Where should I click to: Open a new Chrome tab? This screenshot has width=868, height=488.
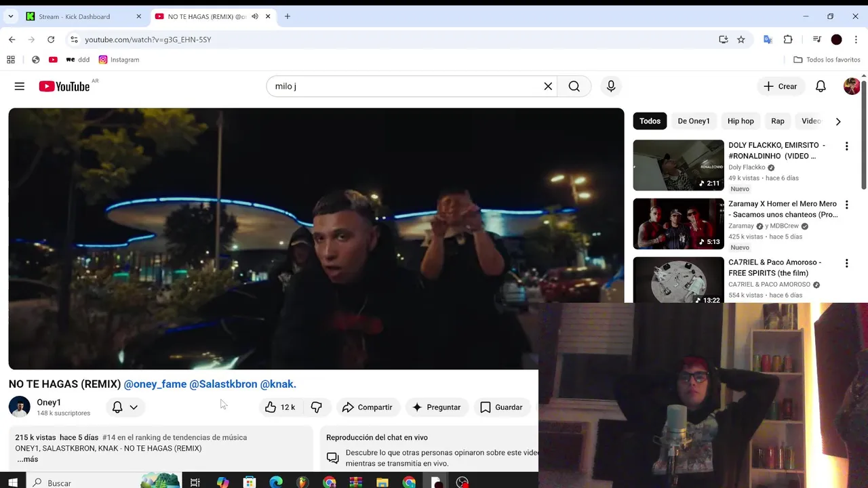click(288, 16)
